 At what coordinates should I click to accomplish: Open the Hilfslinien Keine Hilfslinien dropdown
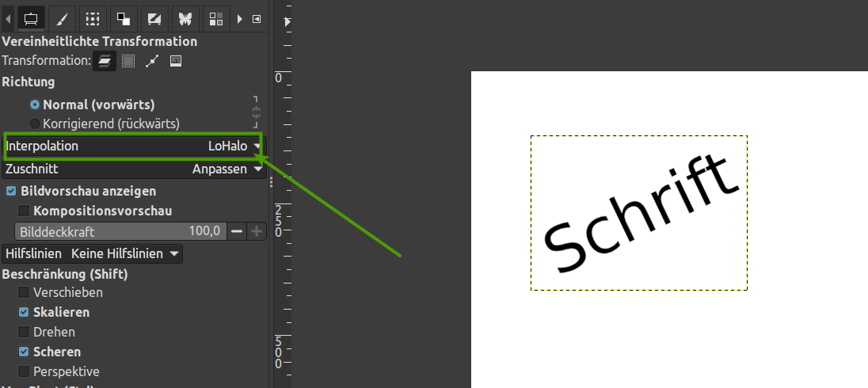click(93, 253)
